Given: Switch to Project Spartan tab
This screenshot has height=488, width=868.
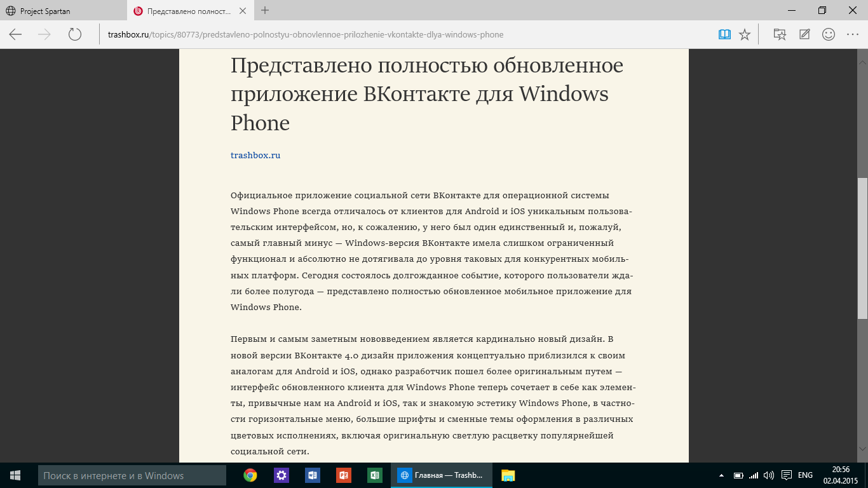Looking at the screenshot, I should coord(64,11).
